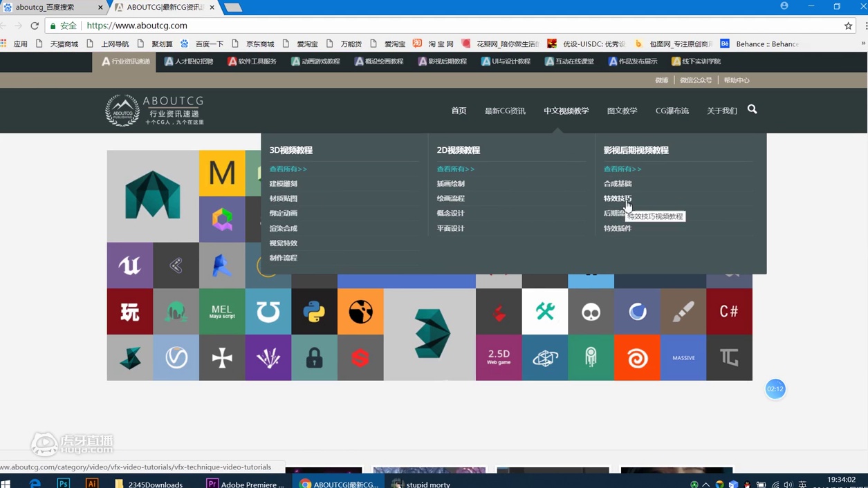Open the Unreal Engine tile
868x488 pixels.
130,265
